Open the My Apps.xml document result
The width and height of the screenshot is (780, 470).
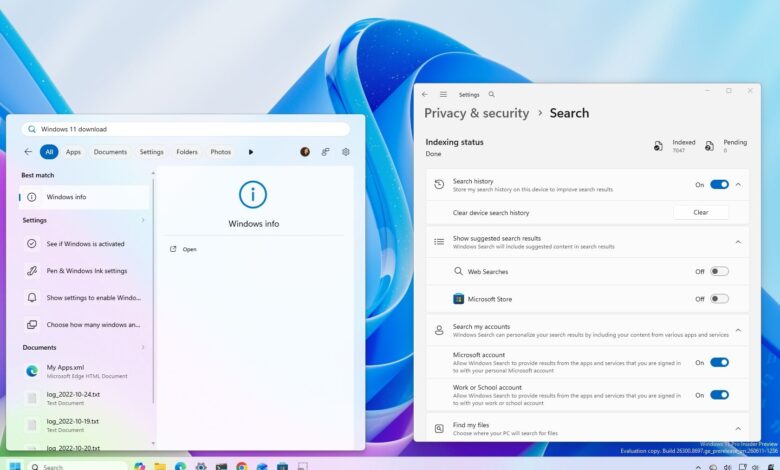pyautogui.click(x=84, y=371)
